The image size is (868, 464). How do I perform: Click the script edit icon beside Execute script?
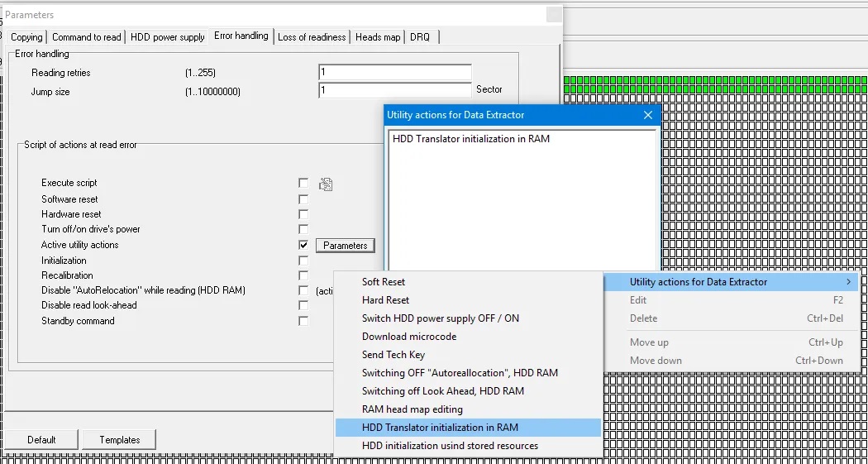click(x=326, y=184)
